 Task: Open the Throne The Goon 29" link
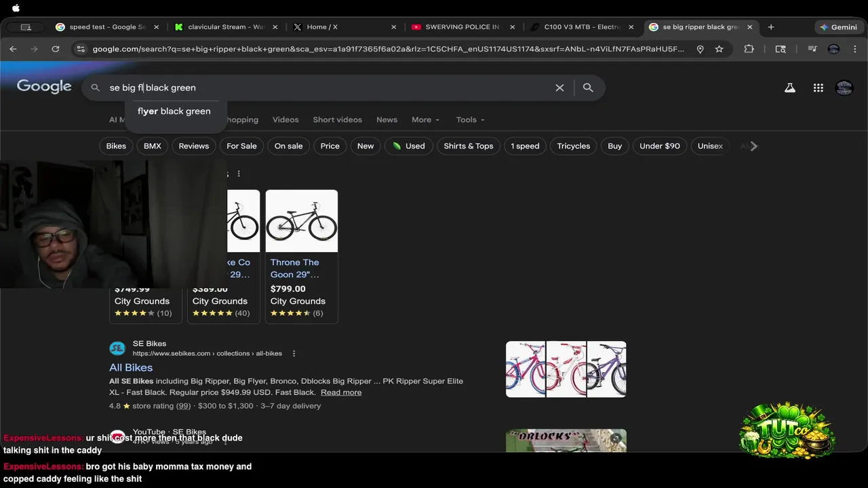294,268
